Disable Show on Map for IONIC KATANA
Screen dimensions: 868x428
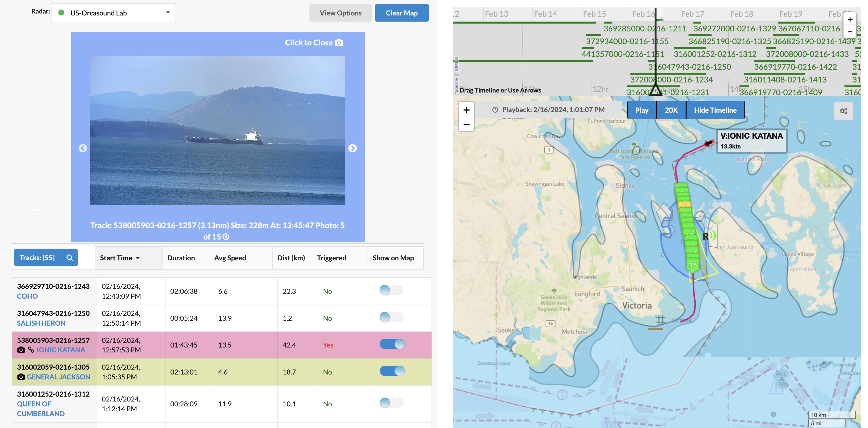(392, 344)
